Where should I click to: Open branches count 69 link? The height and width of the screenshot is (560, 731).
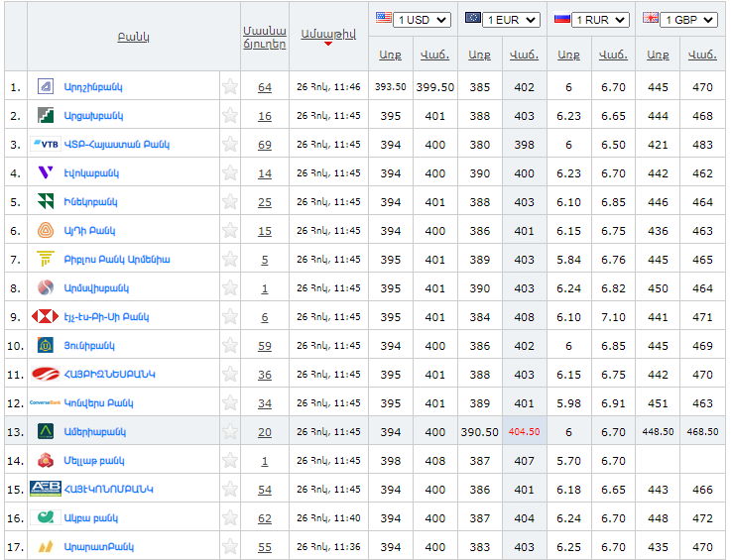265,145
